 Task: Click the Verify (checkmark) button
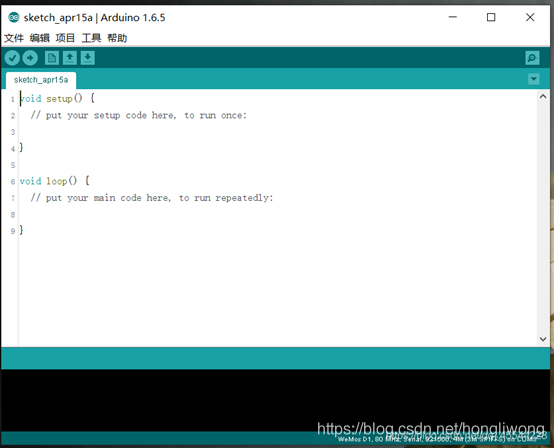pos(12,58)
